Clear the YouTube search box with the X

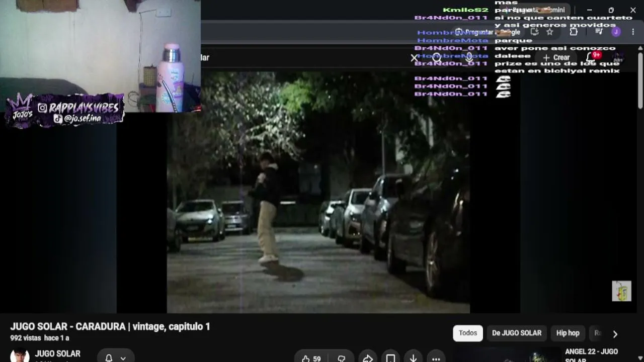point(414,58)
